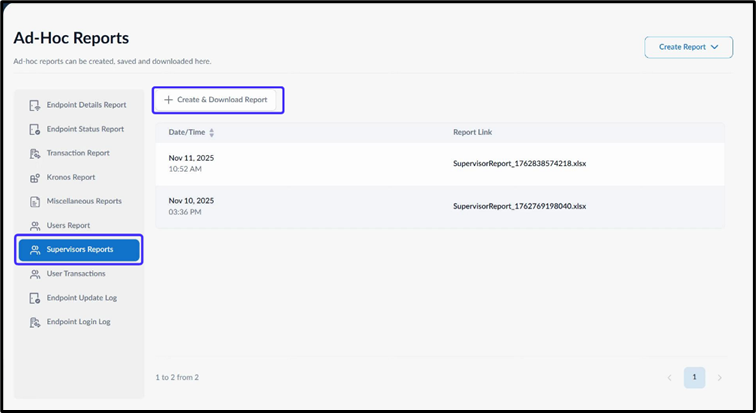Click the Supervisors Reports icon
756x413 pixels.
point(35,250)
